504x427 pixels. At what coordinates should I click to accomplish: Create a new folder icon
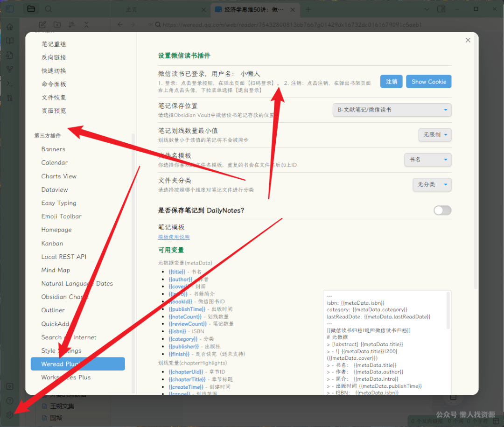pyautogui.click(x=57, y=25)
